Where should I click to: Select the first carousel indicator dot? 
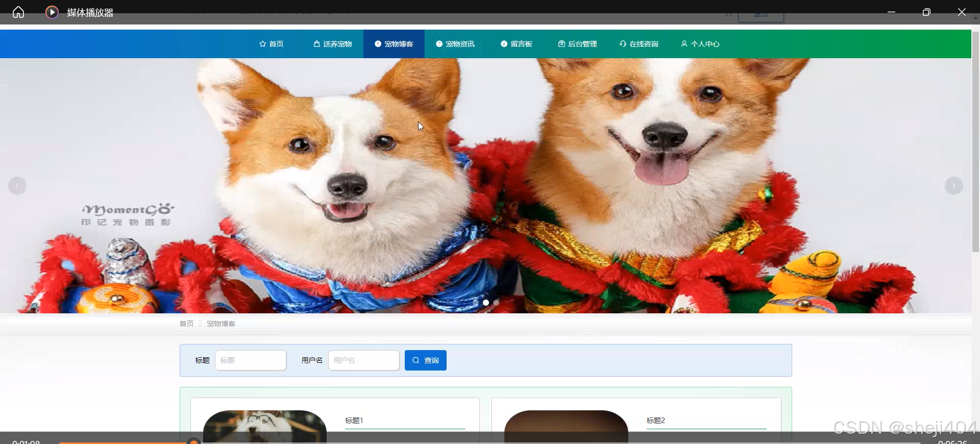pyautogui.click(x=476, y=303)
